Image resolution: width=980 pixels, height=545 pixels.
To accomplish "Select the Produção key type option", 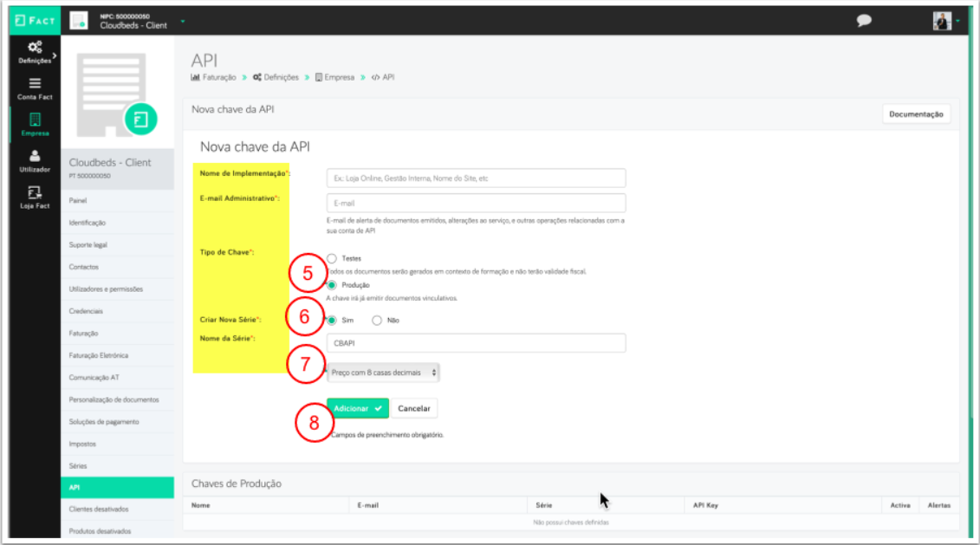I will [332, 284].
